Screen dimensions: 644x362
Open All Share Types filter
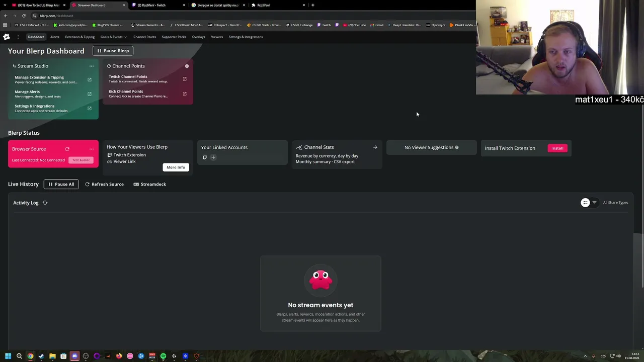point(615,203)
